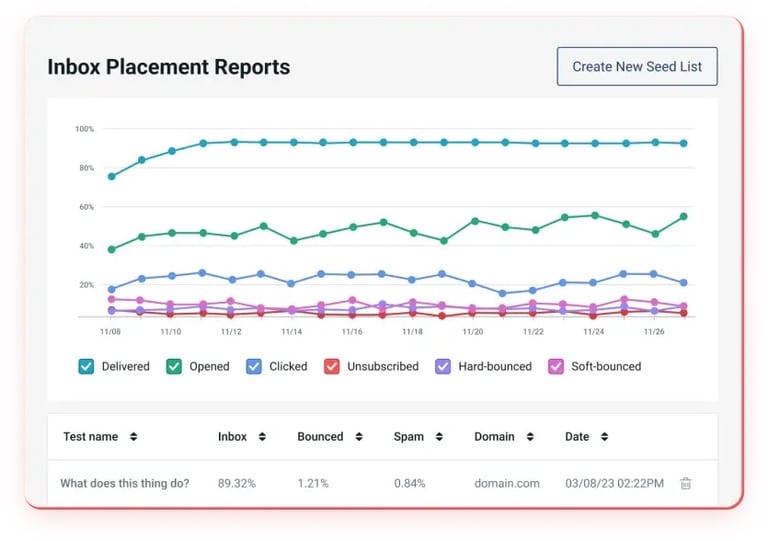
Task: Toggle the Opened series checkbox
Action: (x=174, y=366)
